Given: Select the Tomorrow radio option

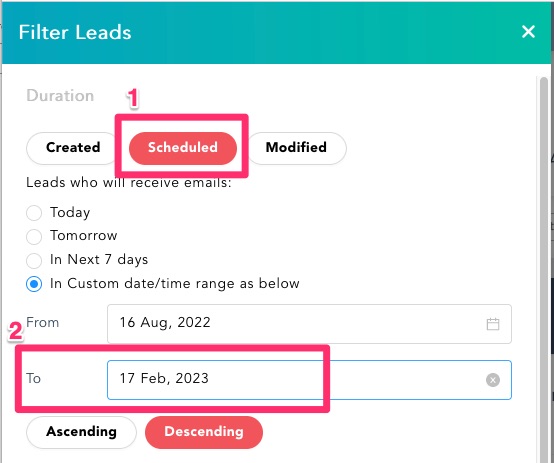Looking at the screenshot, I should 34,236.
